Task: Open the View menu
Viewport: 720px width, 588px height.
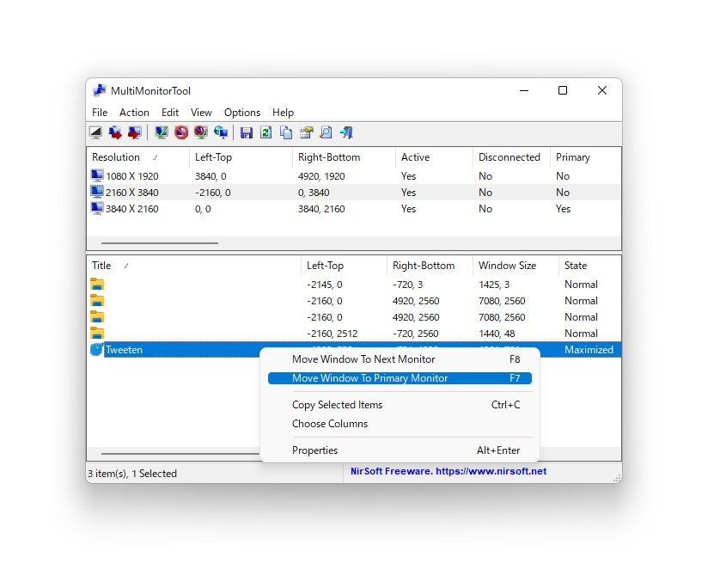Action: pyautogui.click(x=201, y=113)
